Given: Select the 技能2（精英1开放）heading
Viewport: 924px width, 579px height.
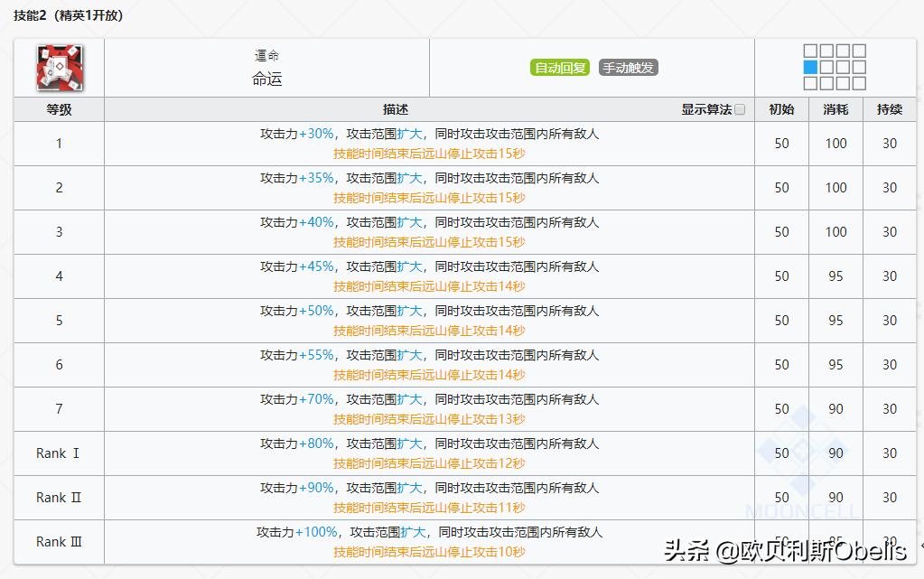Looking at the screenshot, I should click(x=69, y=14).
